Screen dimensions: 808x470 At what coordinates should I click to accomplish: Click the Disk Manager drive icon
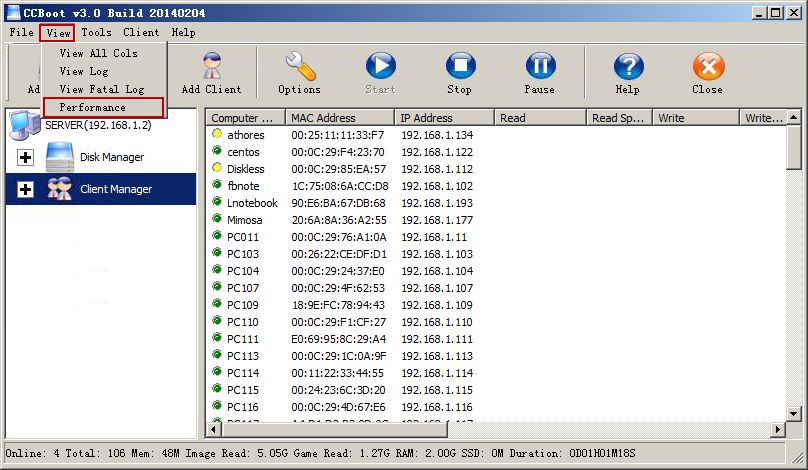click(x=60, y=157)
